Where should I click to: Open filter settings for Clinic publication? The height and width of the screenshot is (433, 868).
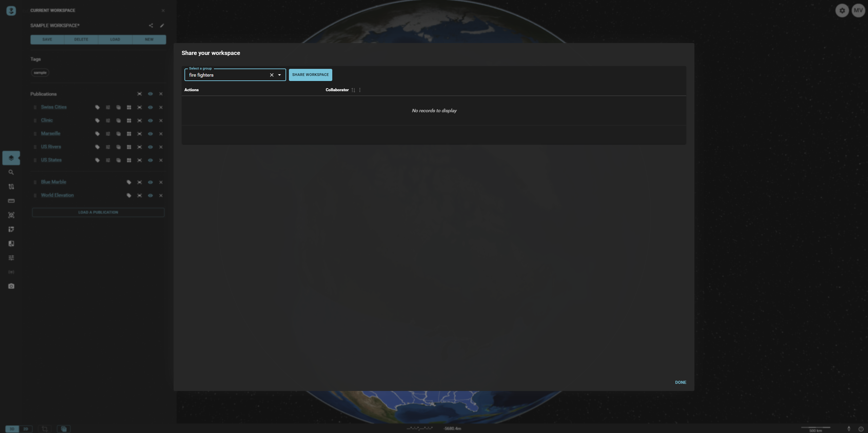tap(108, 120)
